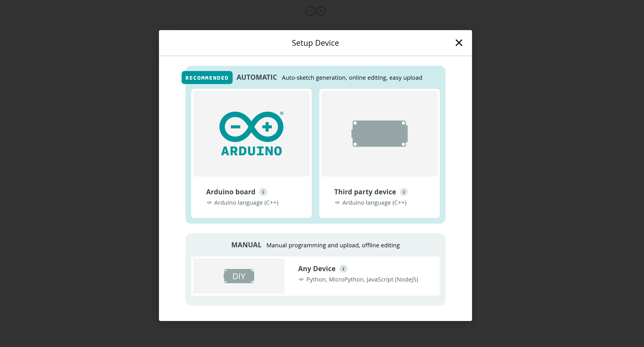Viewport: 644px width, 347px height.
Task: Click the RECOMMENDED badge
Action: coord(207,78)
